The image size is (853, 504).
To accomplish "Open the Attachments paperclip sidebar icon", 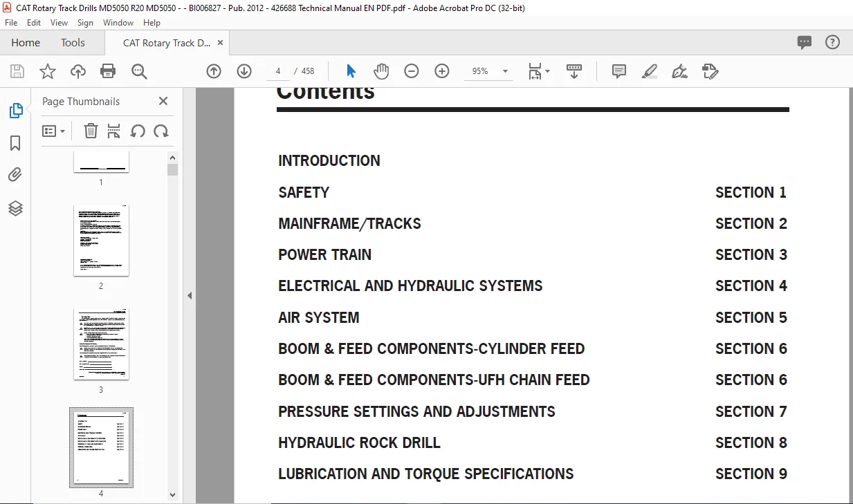I will tap(15, 175).
